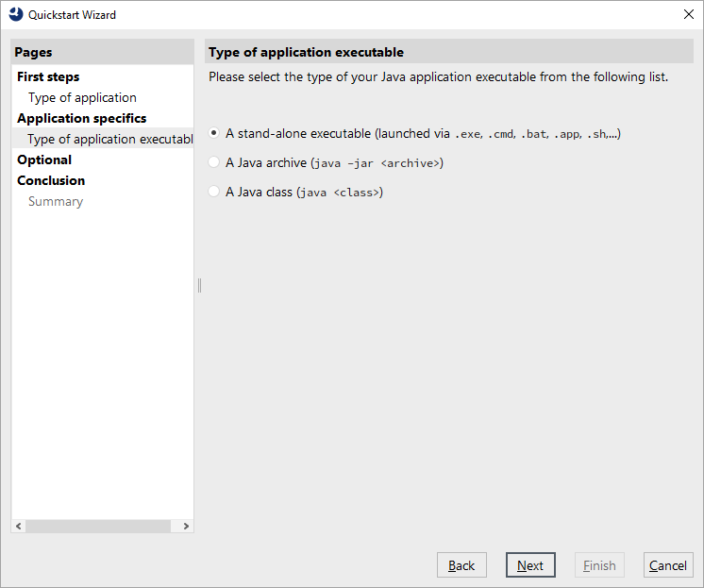Select the stand-alone executable option
The width and height of the screenshot is (704, 588).
[213, 133]
